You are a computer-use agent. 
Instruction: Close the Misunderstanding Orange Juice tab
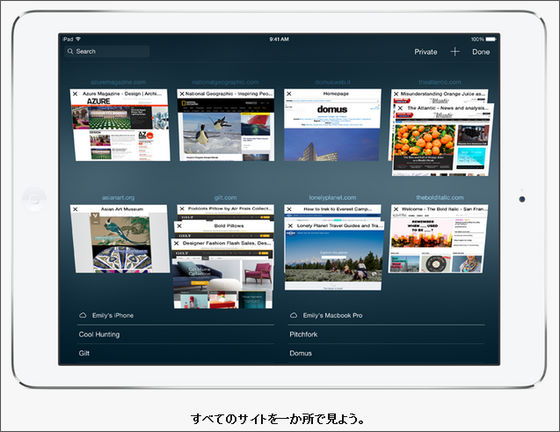tap(396, 94)
